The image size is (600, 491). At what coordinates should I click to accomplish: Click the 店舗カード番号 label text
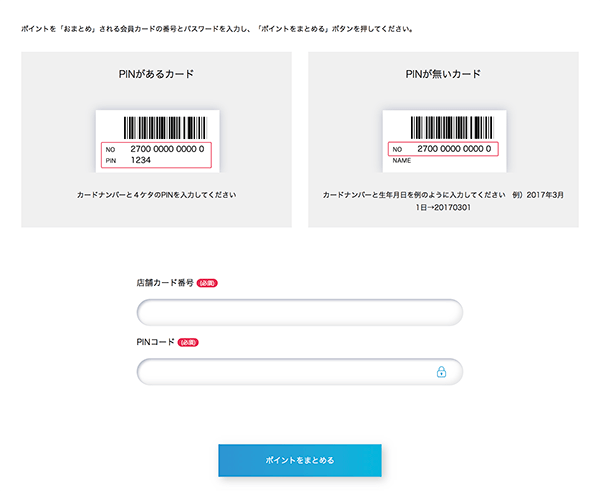click(x=165, y=283)
